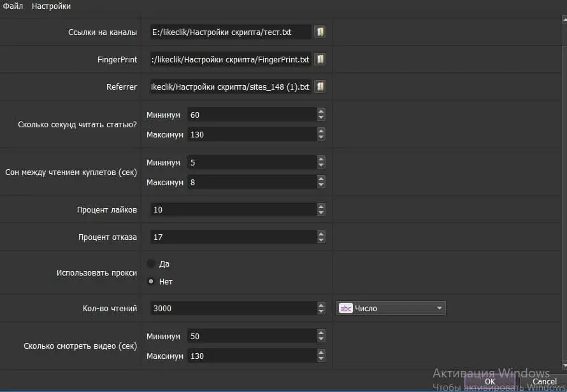Decrease Процент лайков value

coord(321,213)
